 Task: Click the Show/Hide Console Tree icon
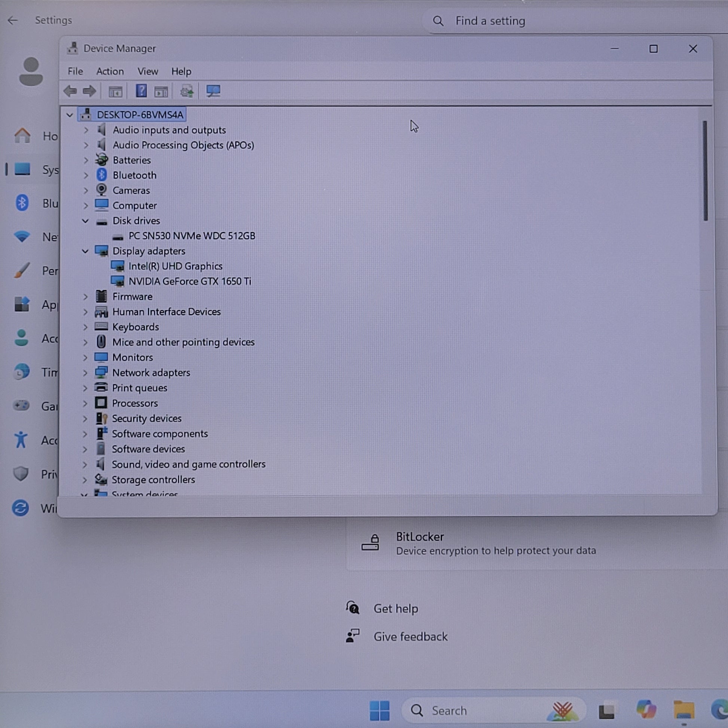115,91
